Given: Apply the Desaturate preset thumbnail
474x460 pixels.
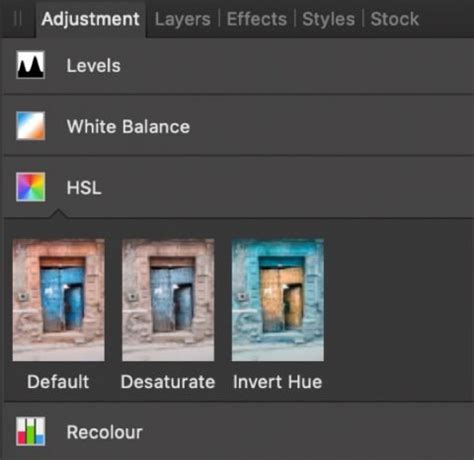Looking at the screenshot, I should [168, 300].
